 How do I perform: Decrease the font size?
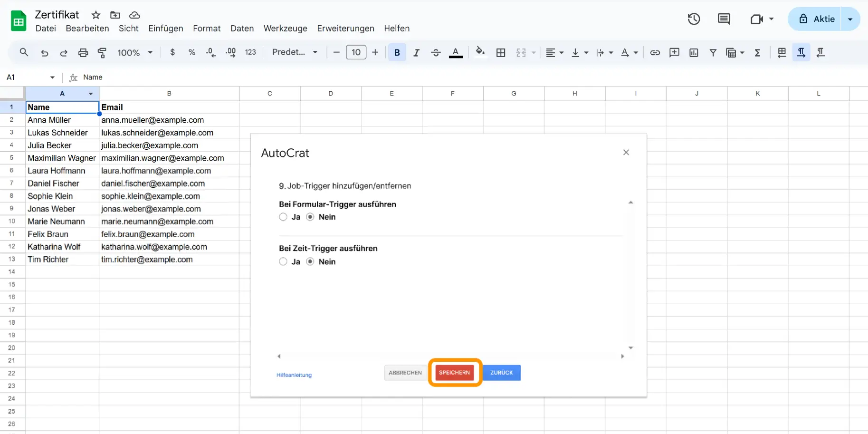pos(336,52)
